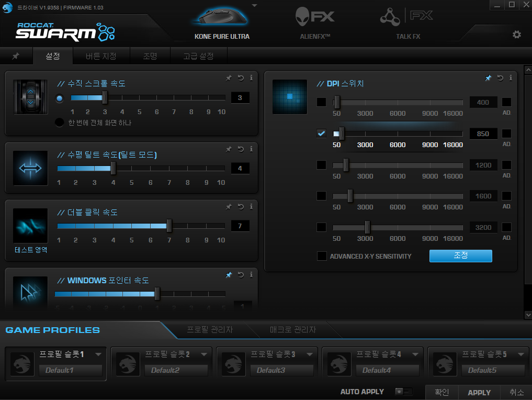
Task: Show info for vertical scroll speed panel
Action: click(x=251, y=78)
